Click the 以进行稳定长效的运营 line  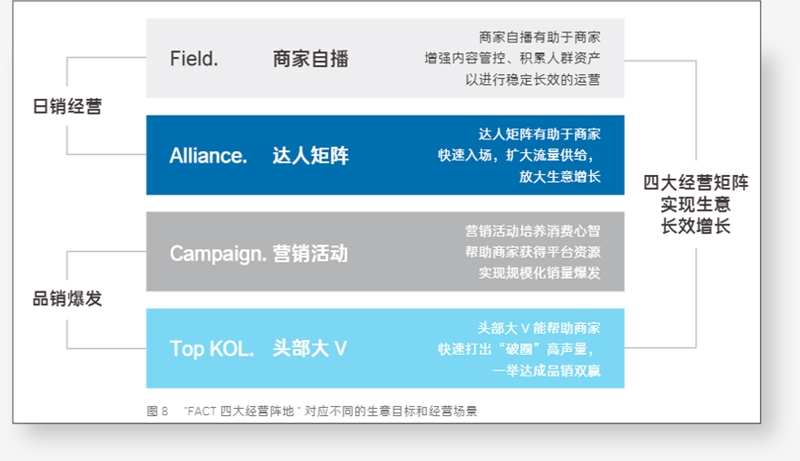click(533, 80)
